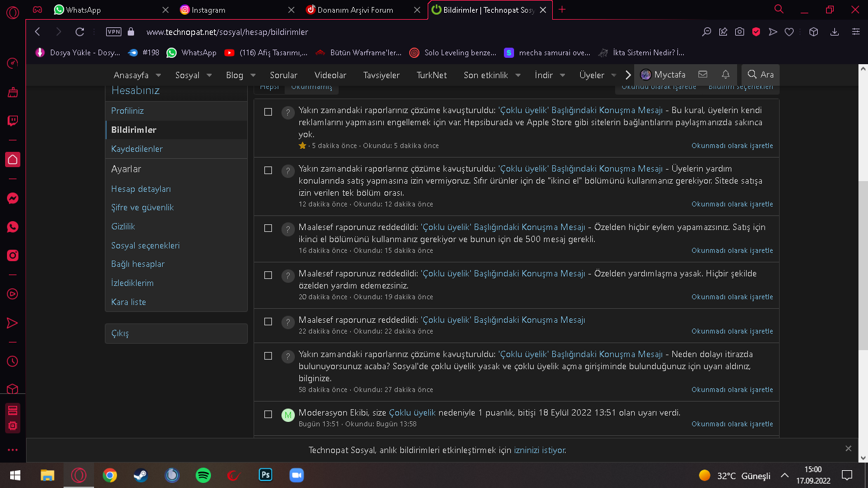Click the reload page button
868x488 pixels.
[79, 32]
